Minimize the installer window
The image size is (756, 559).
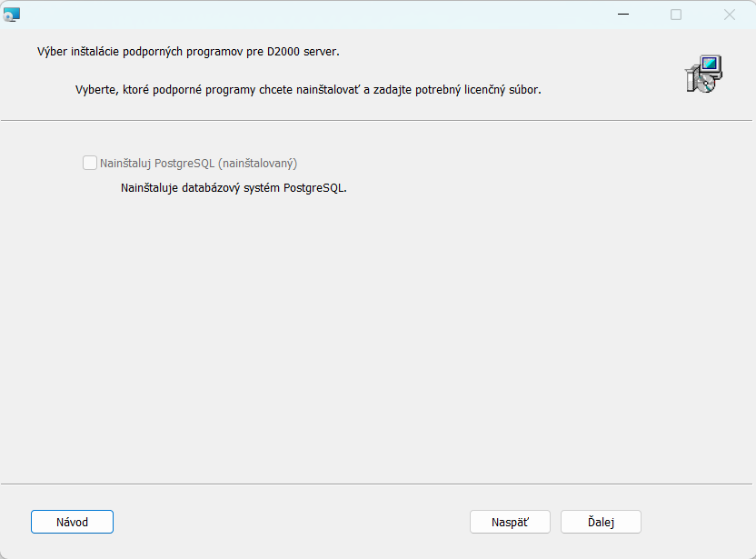click(x=623, y=15)
